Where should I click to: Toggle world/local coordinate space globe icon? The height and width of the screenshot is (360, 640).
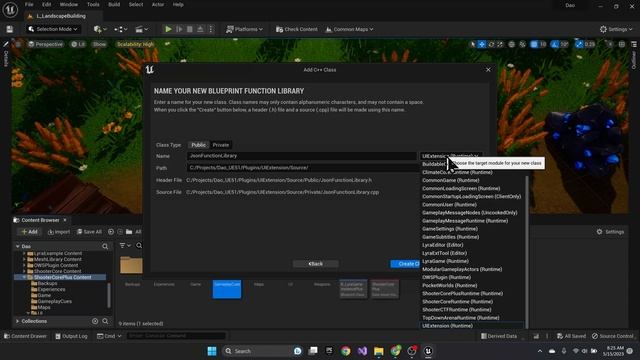[511, 44]
